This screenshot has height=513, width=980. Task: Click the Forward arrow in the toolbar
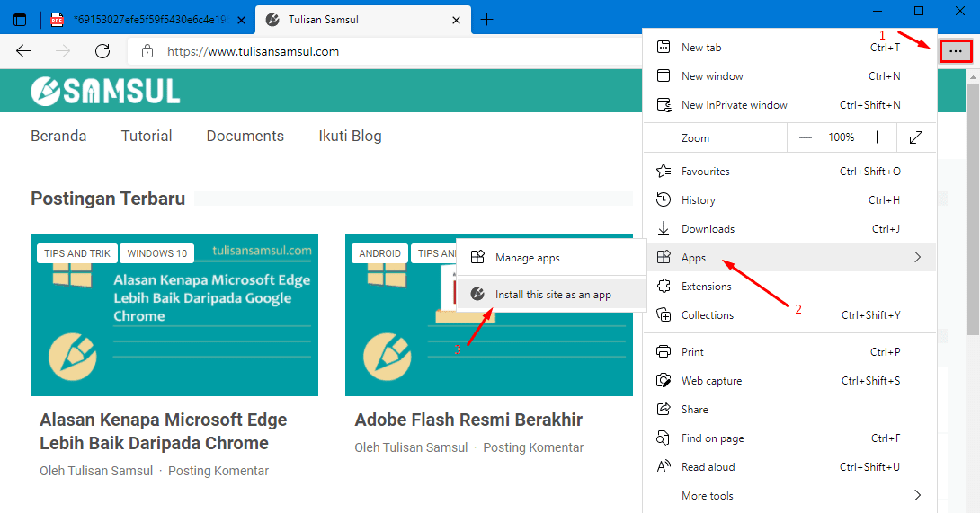pos(63,51)
